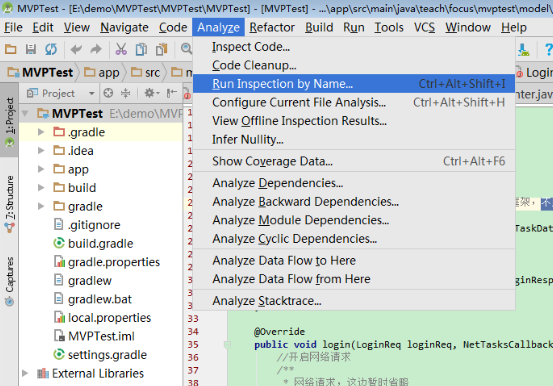
Task: Click the Help question mark icon
Action: pyautogui.click(x=548, y=49)
